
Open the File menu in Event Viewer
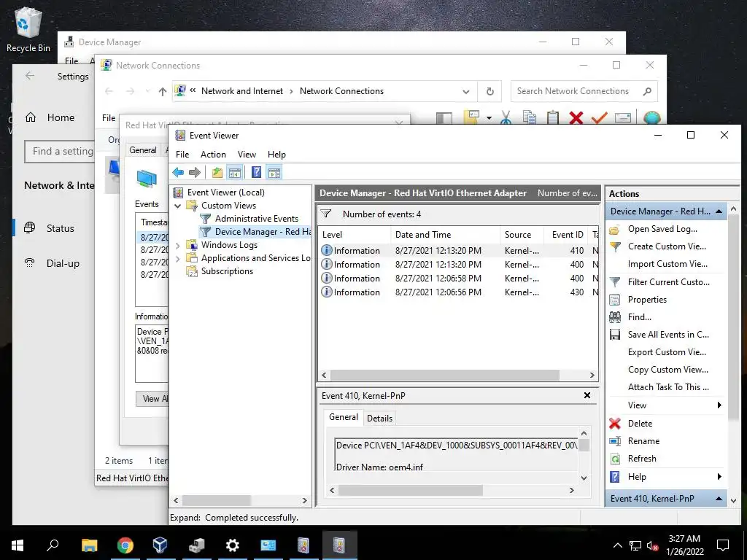pyautogui.click(x=182, y=155)
